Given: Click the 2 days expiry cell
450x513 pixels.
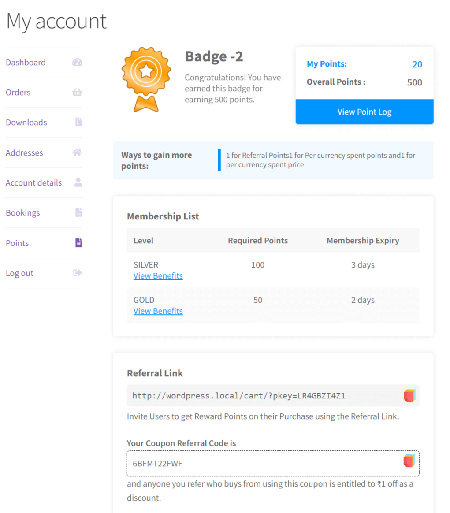Looking at the screenshot, I should tap(363, 300).
